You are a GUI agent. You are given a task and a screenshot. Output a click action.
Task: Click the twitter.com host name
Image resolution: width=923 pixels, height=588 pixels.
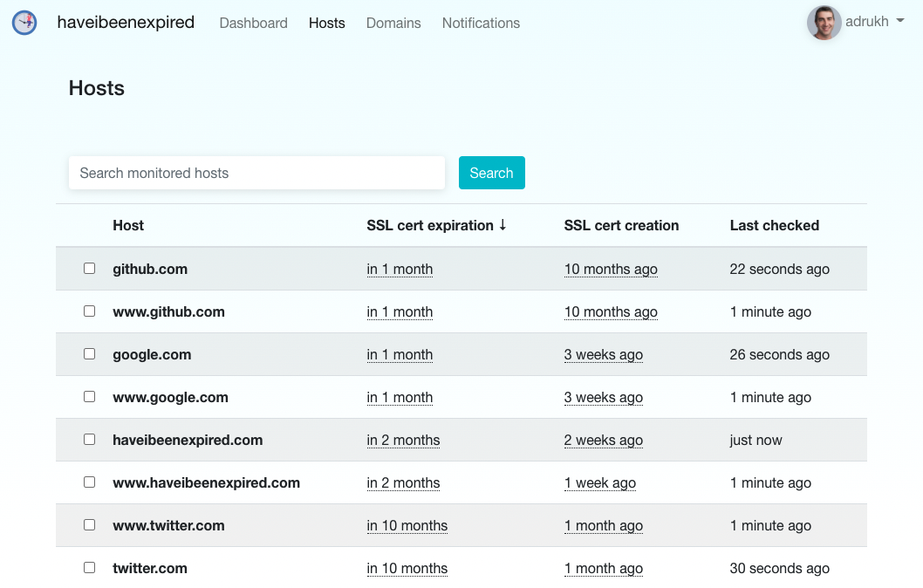(x=150, y=568)
